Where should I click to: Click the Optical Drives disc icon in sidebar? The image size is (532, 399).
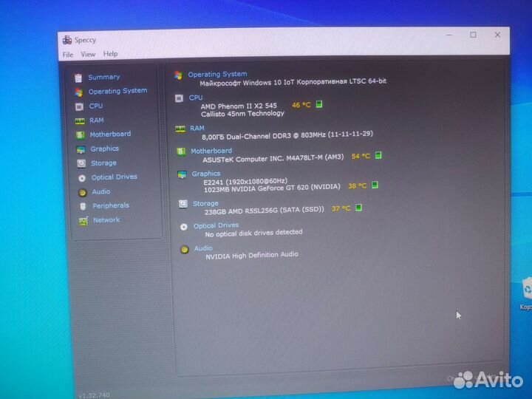82,178
